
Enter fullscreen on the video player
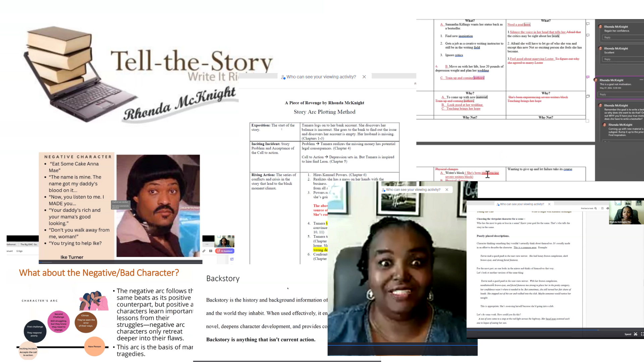[642, 334]
